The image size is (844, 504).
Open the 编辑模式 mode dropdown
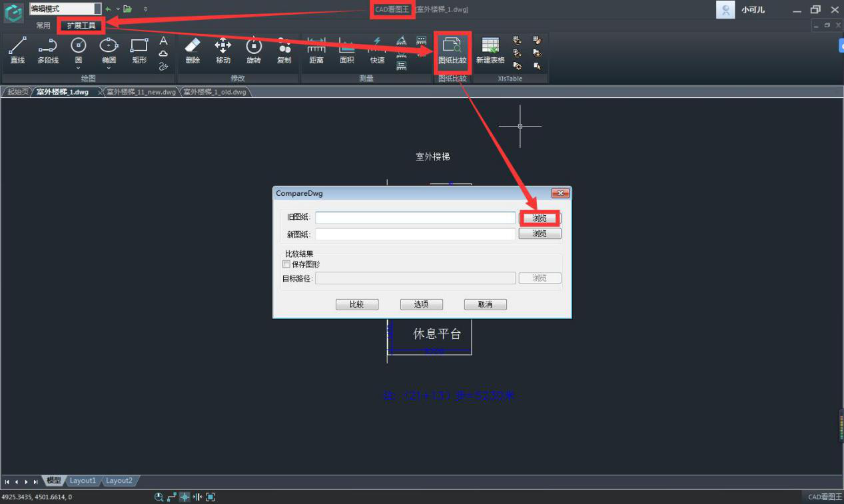[x=97, y=9]
